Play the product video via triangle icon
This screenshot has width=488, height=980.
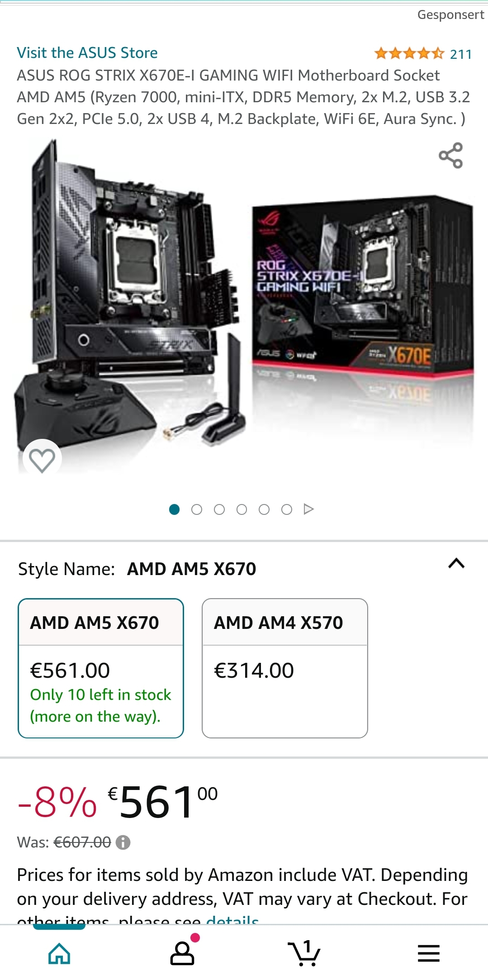309,509
